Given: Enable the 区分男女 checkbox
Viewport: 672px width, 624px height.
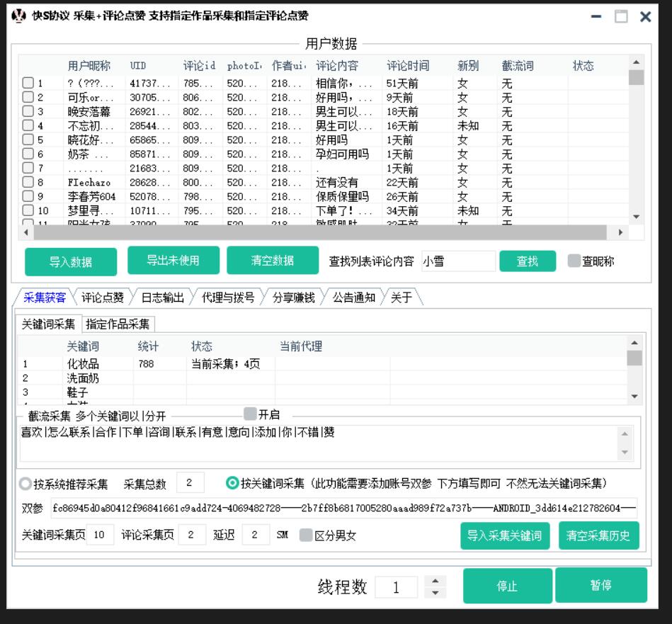Looking at the screenshot, I should click(x=305, y=535).
